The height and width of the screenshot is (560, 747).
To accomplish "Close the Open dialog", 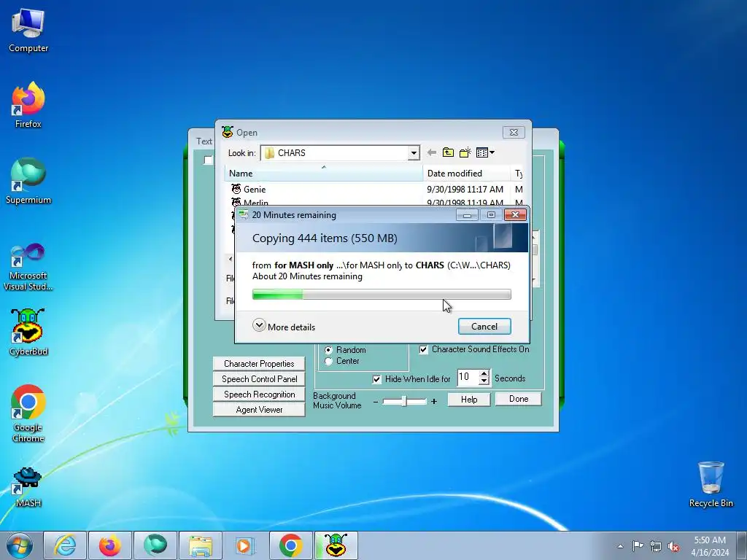I will click(x=514, y=133).
